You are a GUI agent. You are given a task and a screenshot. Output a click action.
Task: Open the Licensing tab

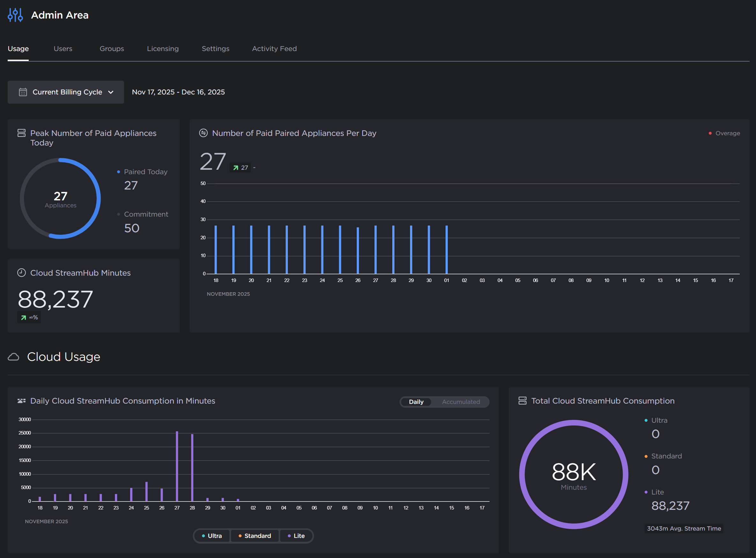(x=163, y=48)
